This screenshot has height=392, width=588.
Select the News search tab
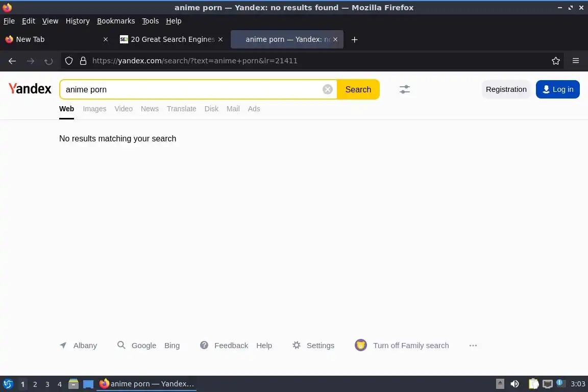pyautogui.click(x=150, y=109)
